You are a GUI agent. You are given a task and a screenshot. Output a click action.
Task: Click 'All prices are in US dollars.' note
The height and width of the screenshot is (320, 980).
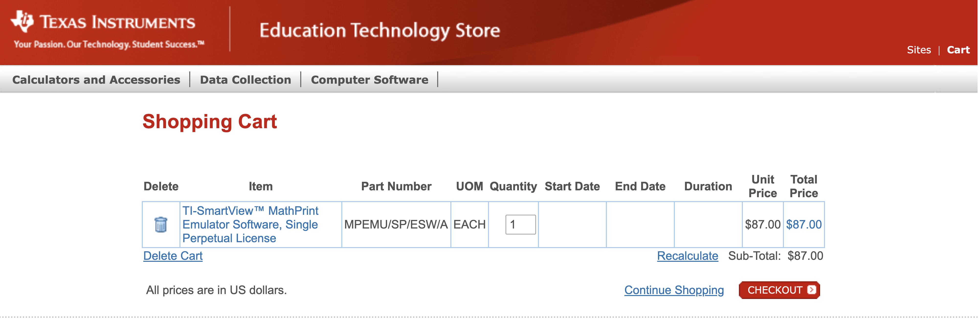click(216, 290)
